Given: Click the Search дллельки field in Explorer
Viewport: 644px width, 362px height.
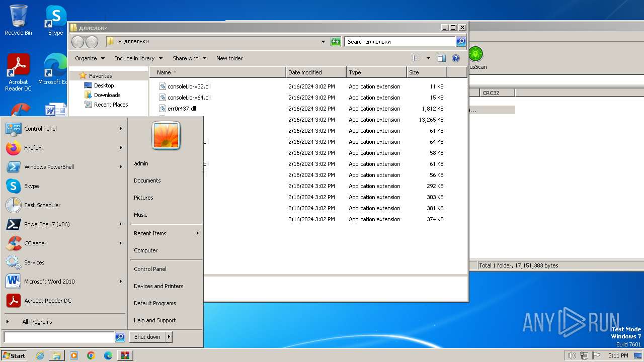Looking at the screenshot, I should (400, 42).
